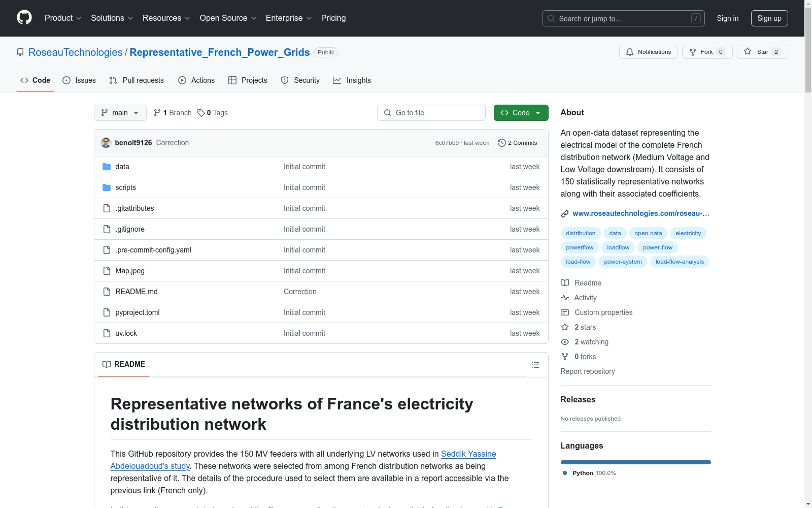Click the powerflow topic tag
This screenshot has height=508, width=812.
580,247
